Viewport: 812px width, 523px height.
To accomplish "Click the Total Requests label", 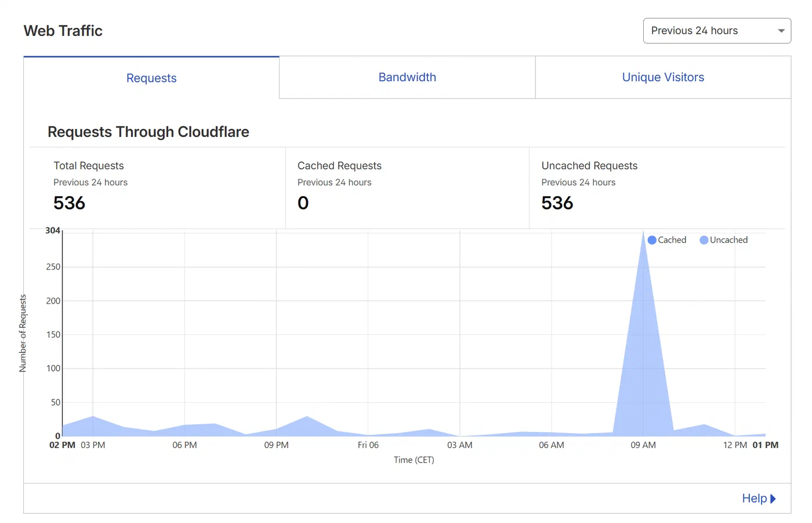I will [89, 166].
